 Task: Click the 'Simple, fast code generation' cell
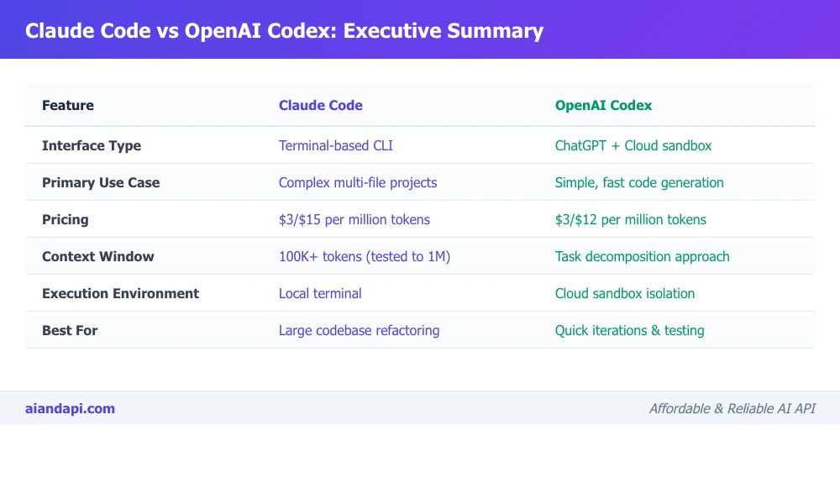639,182
